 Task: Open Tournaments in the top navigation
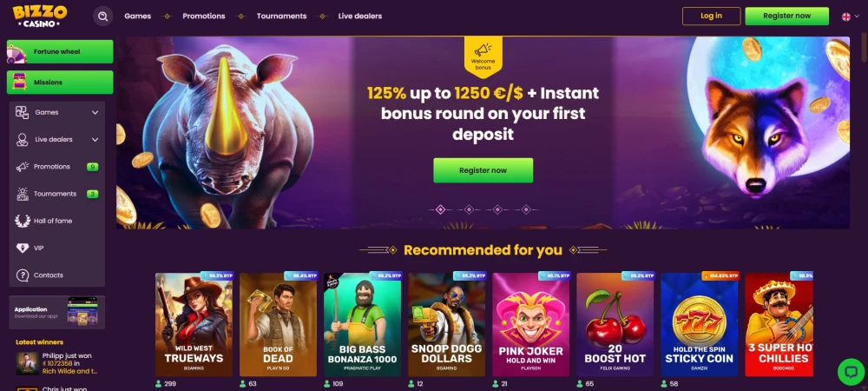pyautogui.click(x=281, y=16)
